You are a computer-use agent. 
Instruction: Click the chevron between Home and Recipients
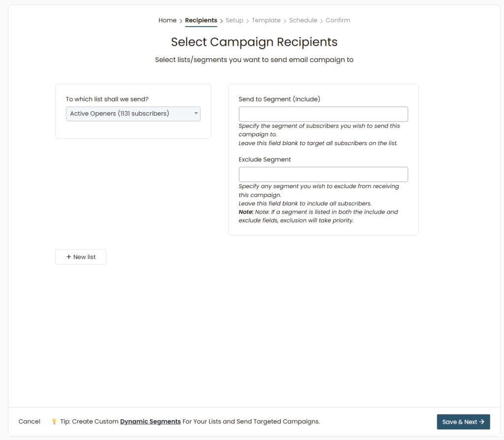181,21
